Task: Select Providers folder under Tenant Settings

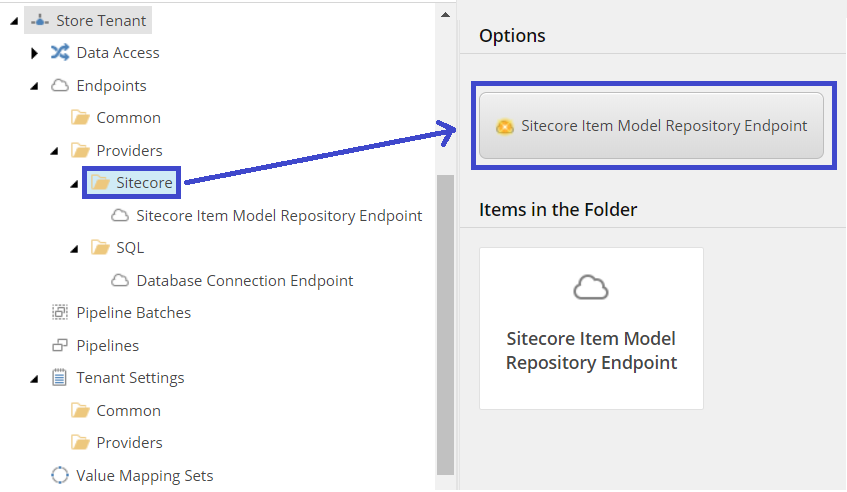Action: pyautogui.click(x=130, y=443)
